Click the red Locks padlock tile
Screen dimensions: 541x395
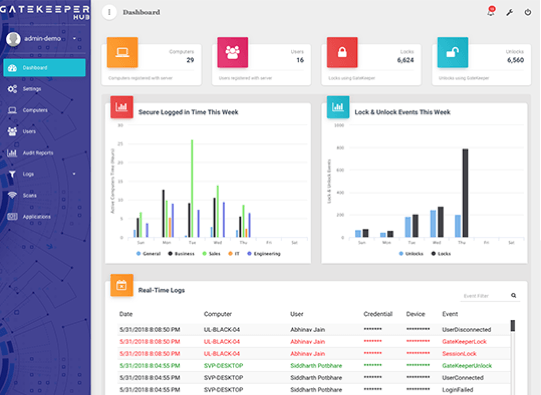pos(342,52)
